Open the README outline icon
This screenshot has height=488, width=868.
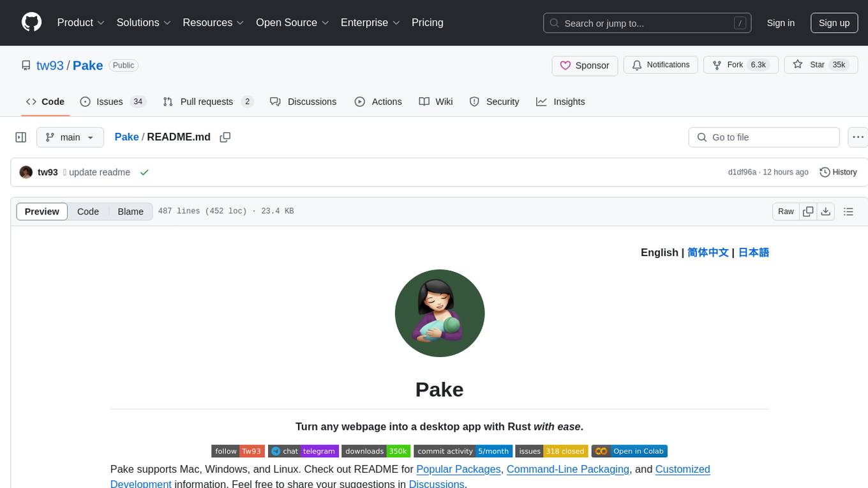click(x=848, y=211)
